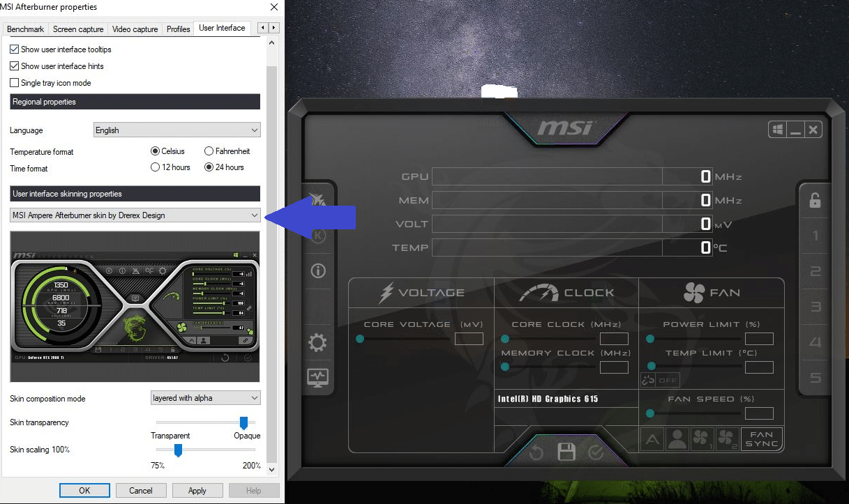Click the Intel(R) HD Graphics 615 label
Viewport: 849px width, 504px height.
click(x=548, y=399)
